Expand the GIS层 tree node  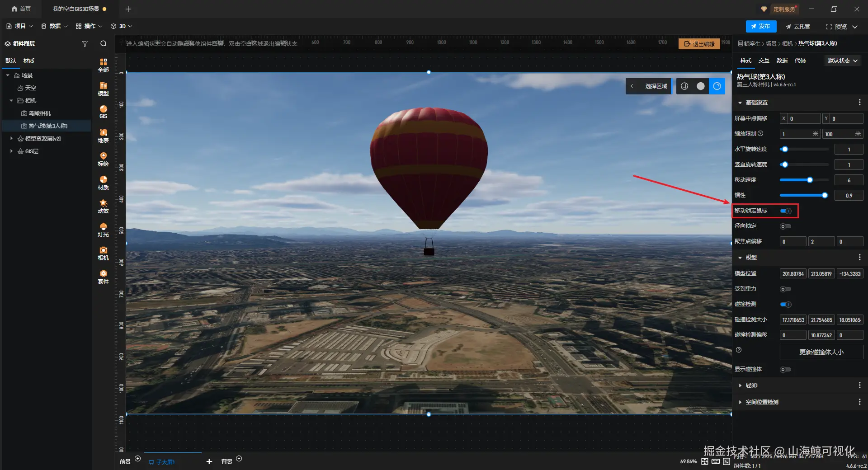click(x=11, y=151)
